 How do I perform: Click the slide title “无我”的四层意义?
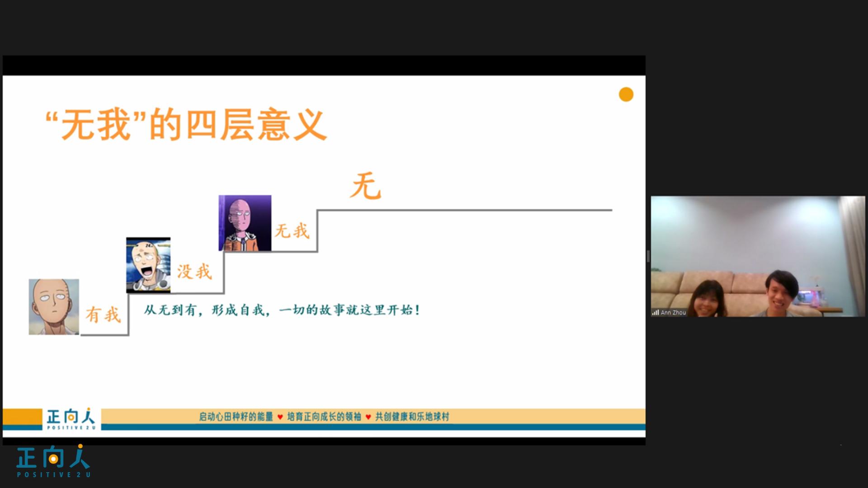point(186,124)
